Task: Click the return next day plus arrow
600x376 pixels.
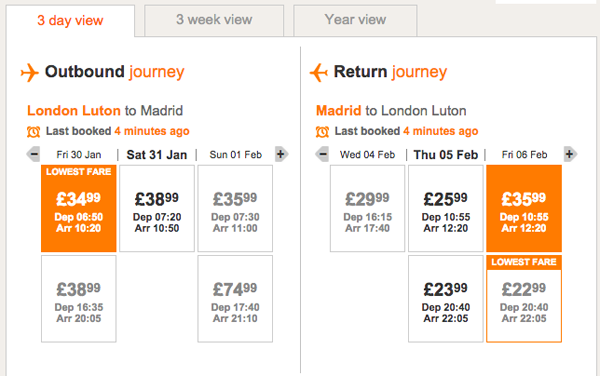Action: click(570, 155)
